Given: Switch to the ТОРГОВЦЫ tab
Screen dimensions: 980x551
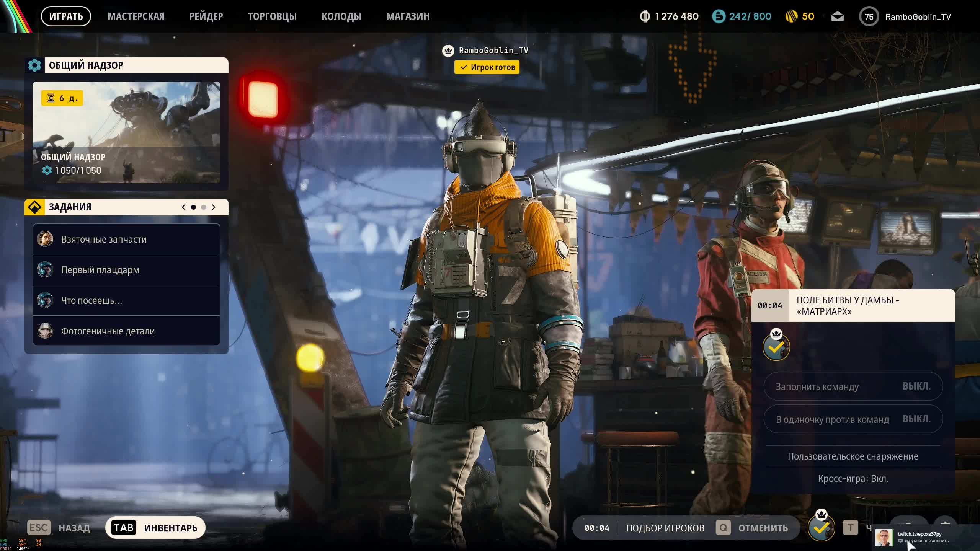Looking at the screenshot, I should click(x=272, y=16).
